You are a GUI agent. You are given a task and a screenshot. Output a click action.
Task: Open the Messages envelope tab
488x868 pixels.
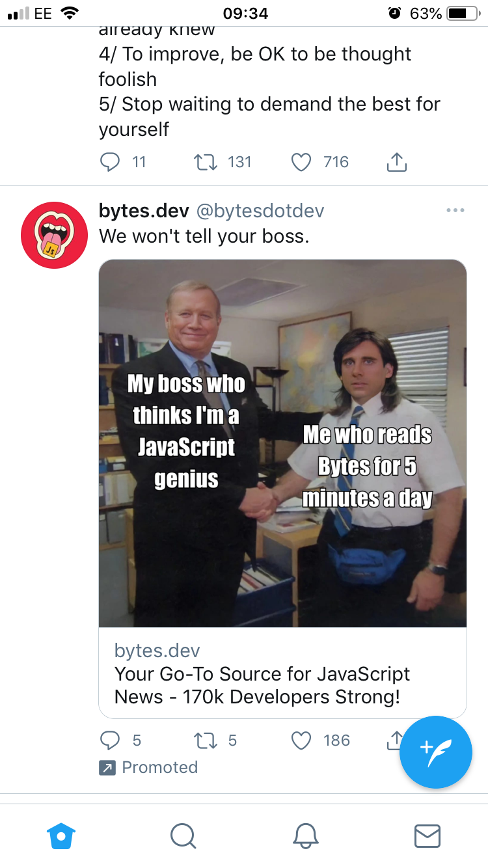point(427,835)
